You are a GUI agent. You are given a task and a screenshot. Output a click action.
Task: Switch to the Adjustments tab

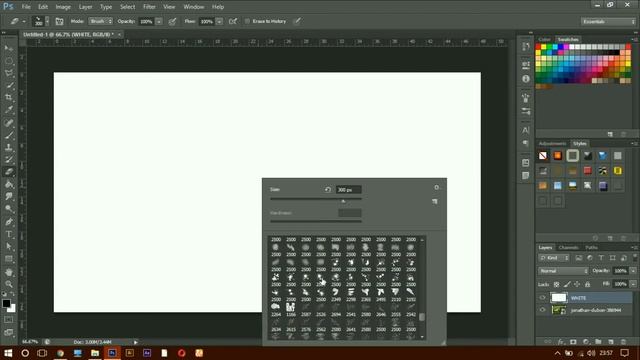(552, 143)
